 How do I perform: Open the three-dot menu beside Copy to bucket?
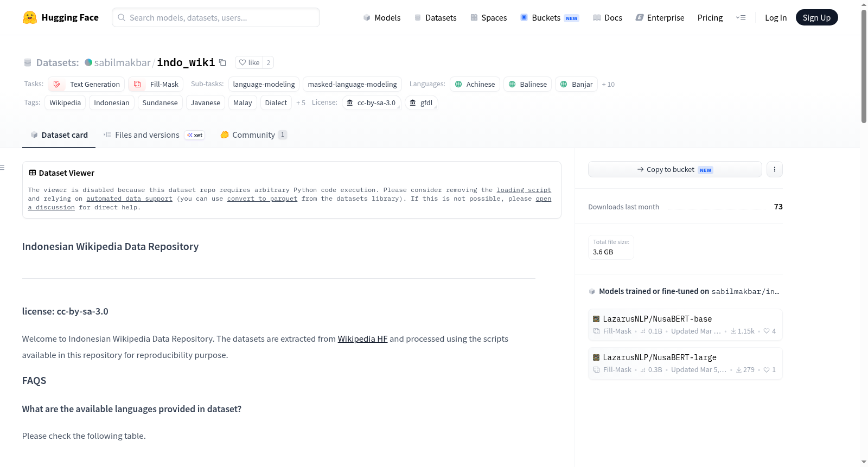tap(775, 169)
